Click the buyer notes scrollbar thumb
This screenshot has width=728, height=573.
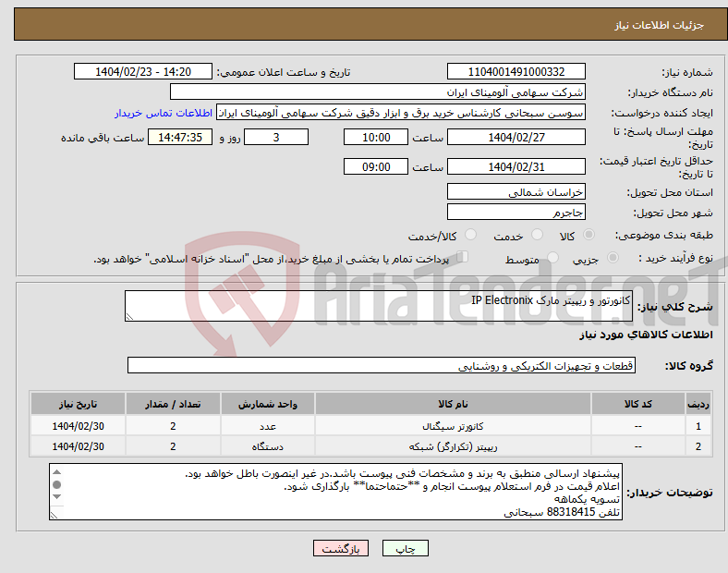click(x=56, y=485)
